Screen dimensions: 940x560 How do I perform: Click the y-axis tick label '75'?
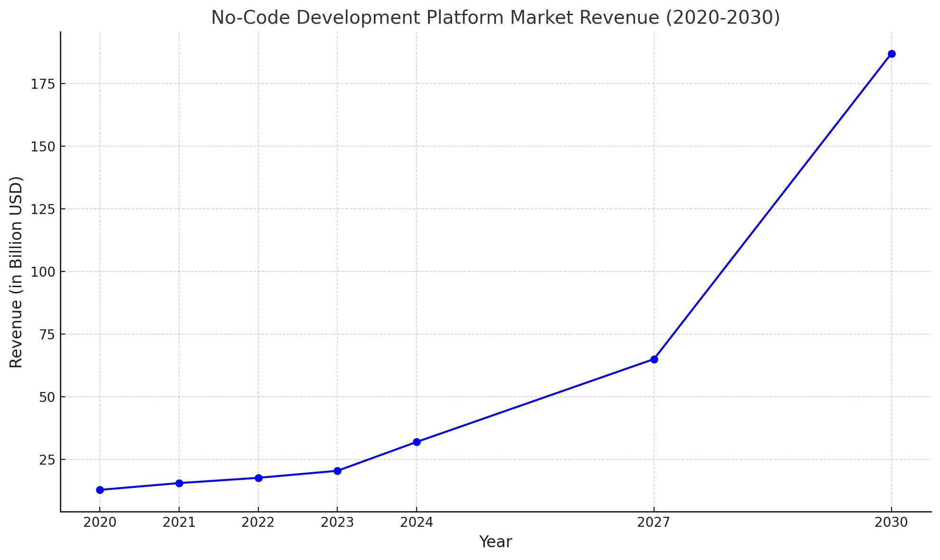47,335
